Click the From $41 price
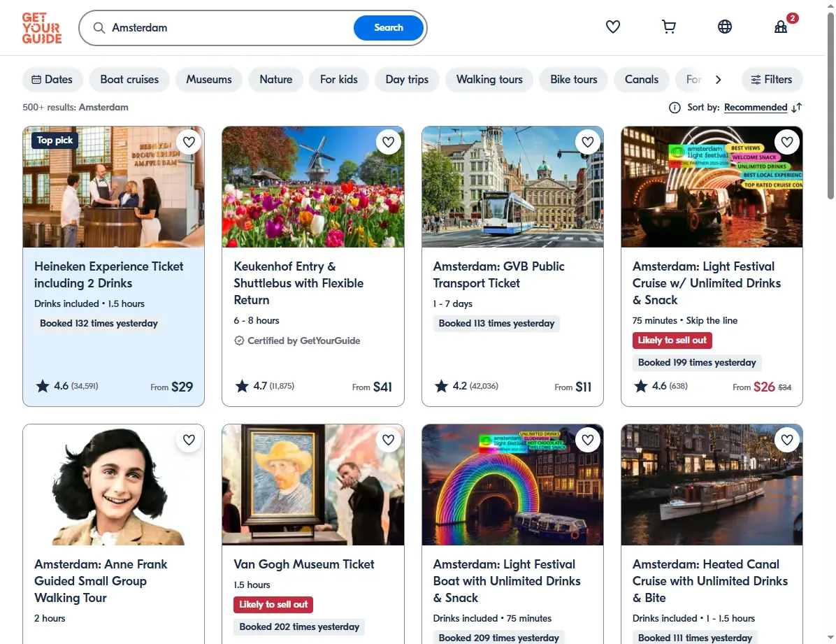836x644 pixels. click(x=372, y=387)
